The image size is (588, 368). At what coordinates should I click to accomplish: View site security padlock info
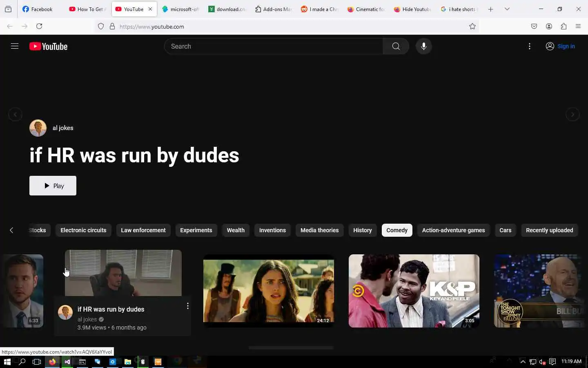tap(112, 27)
